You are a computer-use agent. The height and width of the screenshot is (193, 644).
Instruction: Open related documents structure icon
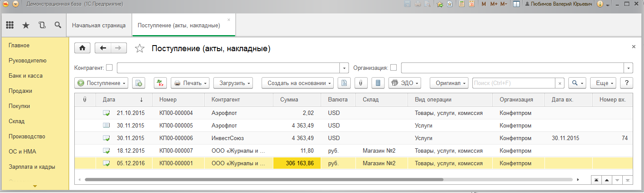[344, 83]
